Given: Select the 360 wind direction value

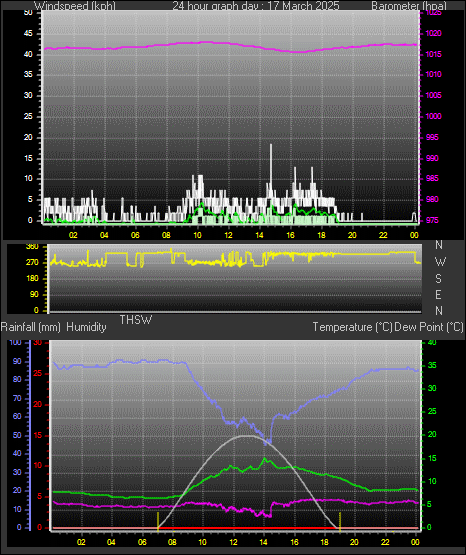Looking at the screenshot, I should tap(33, 247).
